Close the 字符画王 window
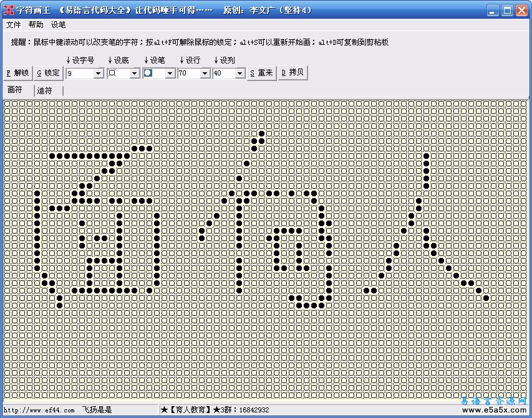Image resolution: width=532 pixels, height=418 pixels. (522, 10)
